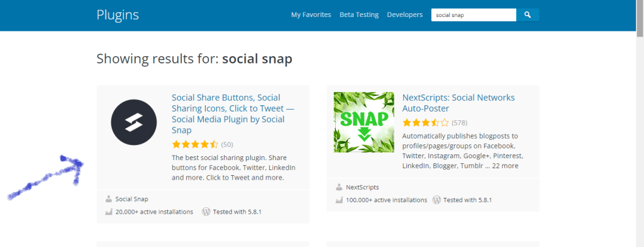
Task: Click the Social Snap author name
Action: tap(132, 199)
